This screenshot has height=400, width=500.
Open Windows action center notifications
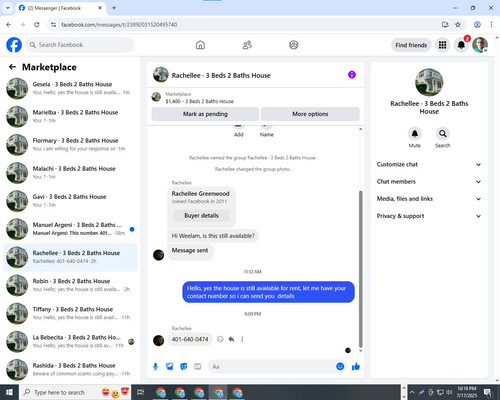[488, 392]
